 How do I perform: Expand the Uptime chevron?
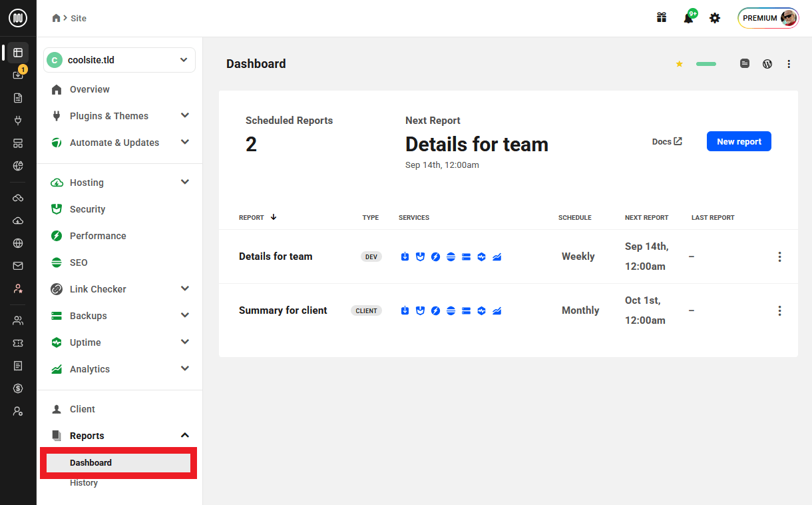185,342
